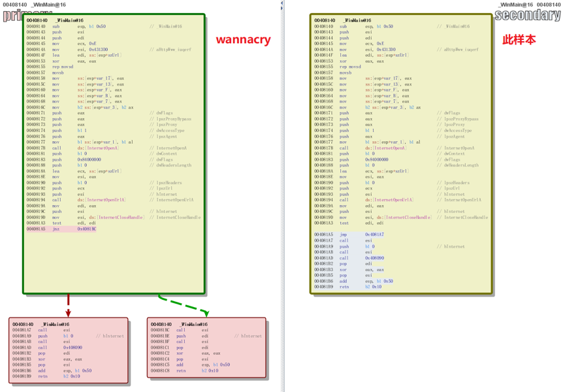Select primary line 00408155 'rep movsd'

tap(50, 67)
